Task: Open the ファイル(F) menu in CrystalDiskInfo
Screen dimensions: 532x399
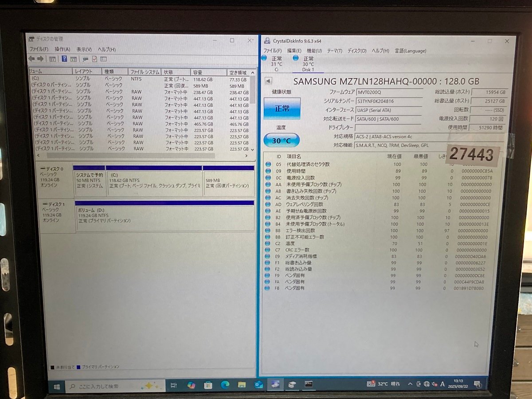Action: click(273, 51)
